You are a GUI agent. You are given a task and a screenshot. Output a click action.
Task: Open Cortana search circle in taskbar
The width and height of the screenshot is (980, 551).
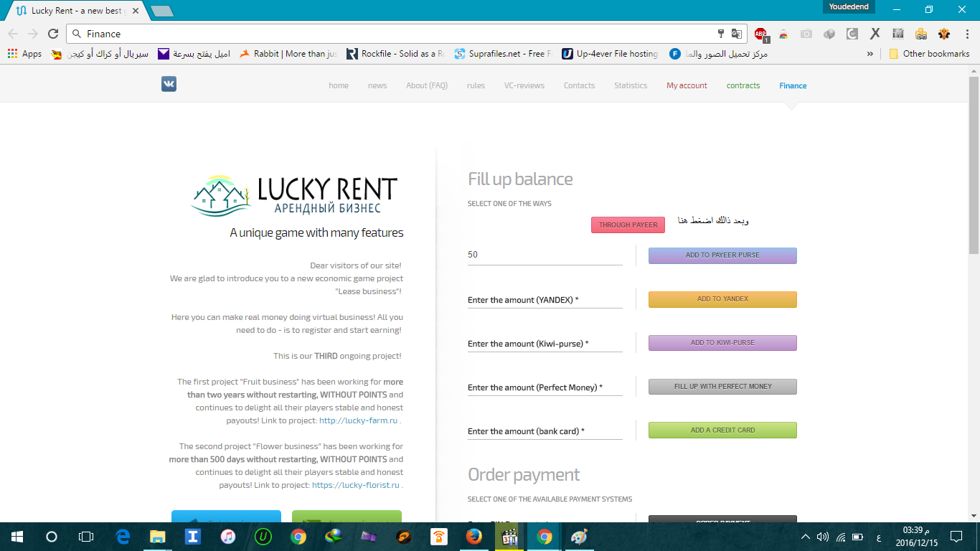[x=52, y=537]
